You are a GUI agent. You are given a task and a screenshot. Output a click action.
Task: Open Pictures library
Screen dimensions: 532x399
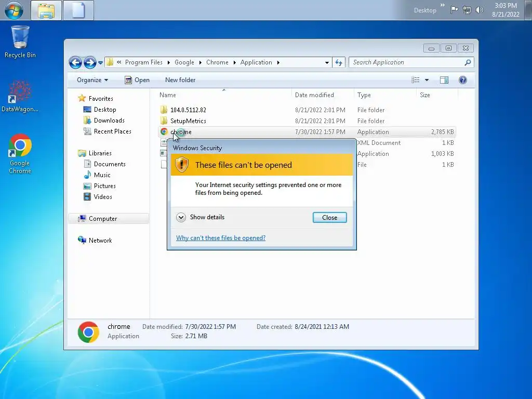pyautogui.click(x=104, y=186)
